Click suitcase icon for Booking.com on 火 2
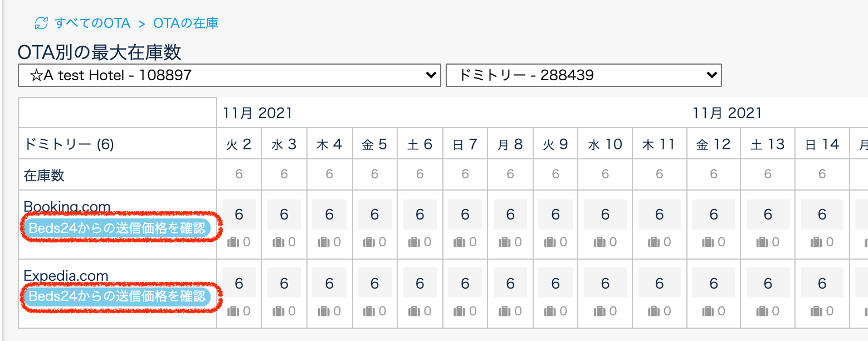The height and width of the screenshot is (341, 868). pos(232,242)
